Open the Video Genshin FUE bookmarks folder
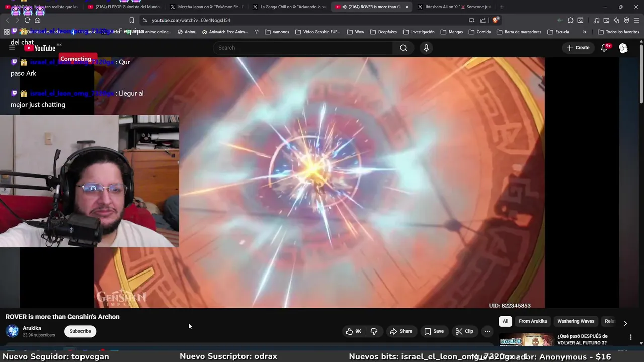The width and height of the screenshot is (644, 362). (x=317, y=32)
